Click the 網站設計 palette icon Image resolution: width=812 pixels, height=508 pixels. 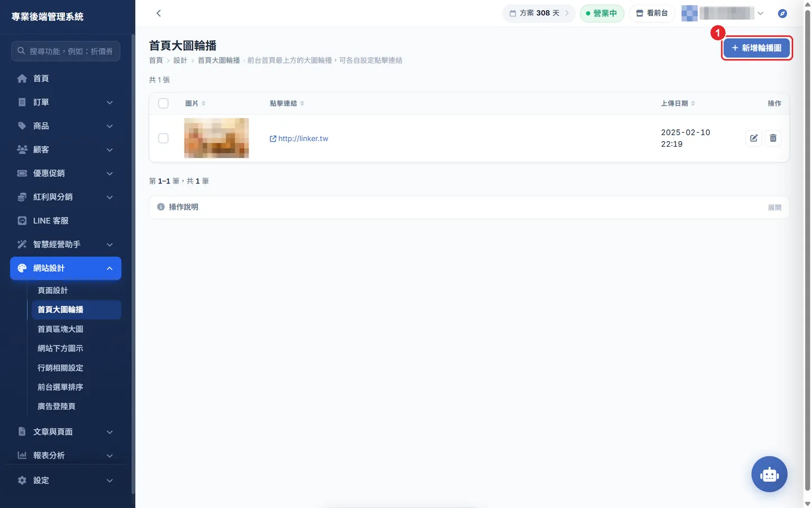pos(22,268)
